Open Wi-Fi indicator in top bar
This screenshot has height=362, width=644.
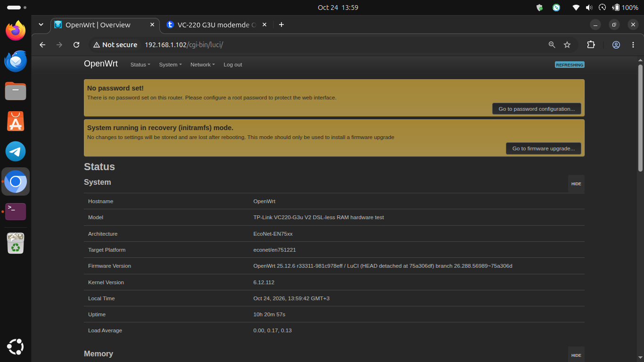576,8
